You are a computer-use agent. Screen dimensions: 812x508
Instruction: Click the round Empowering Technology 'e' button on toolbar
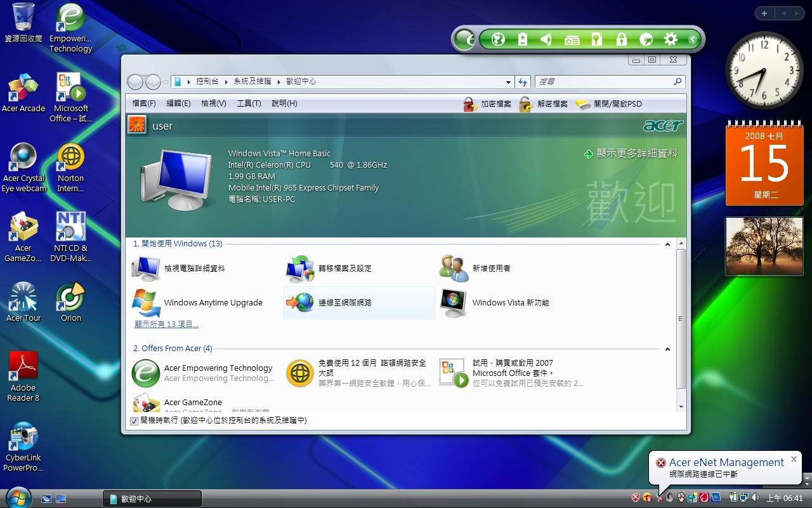[465, 39]
